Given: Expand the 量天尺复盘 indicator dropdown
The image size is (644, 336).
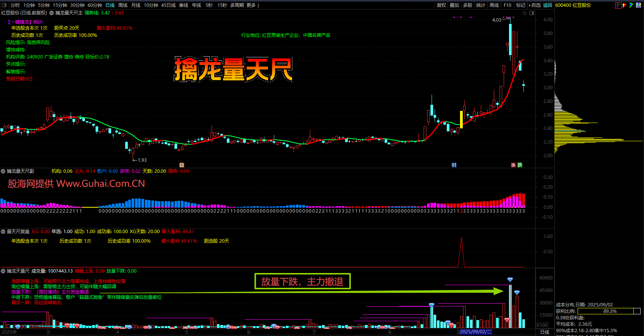Looking at the screenshot, I should (x=3, y=232).
